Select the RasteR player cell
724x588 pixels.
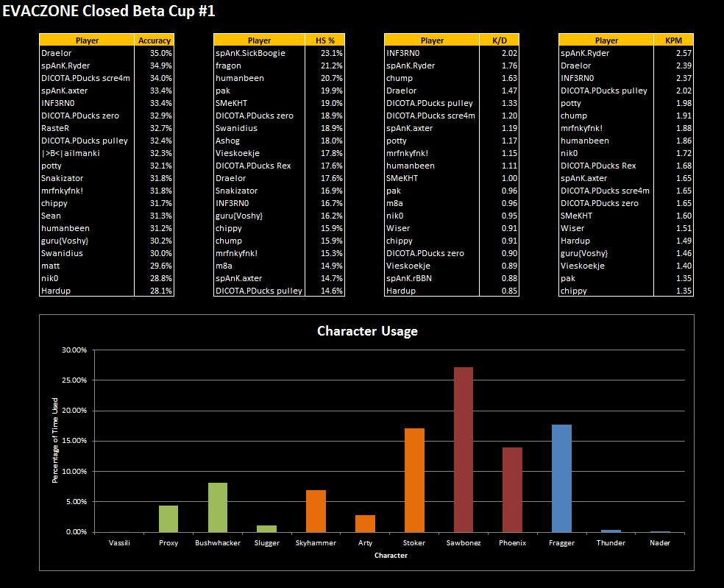pyautogui.click(x=56, y=128)
